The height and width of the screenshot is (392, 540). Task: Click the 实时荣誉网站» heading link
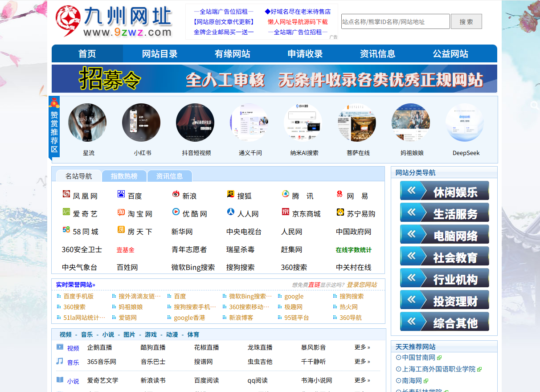coord(76,285)
